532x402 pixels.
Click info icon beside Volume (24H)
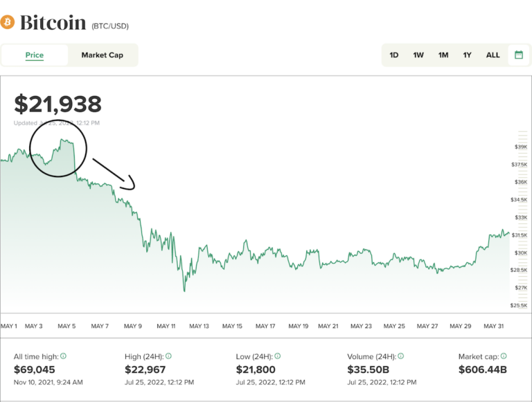coord(400,356)
